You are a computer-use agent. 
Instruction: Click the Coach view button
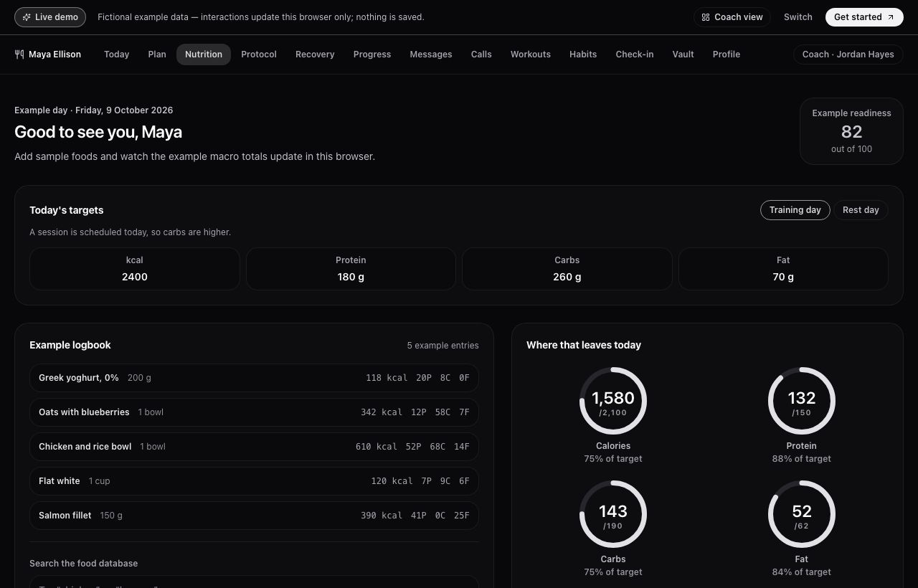732,17
